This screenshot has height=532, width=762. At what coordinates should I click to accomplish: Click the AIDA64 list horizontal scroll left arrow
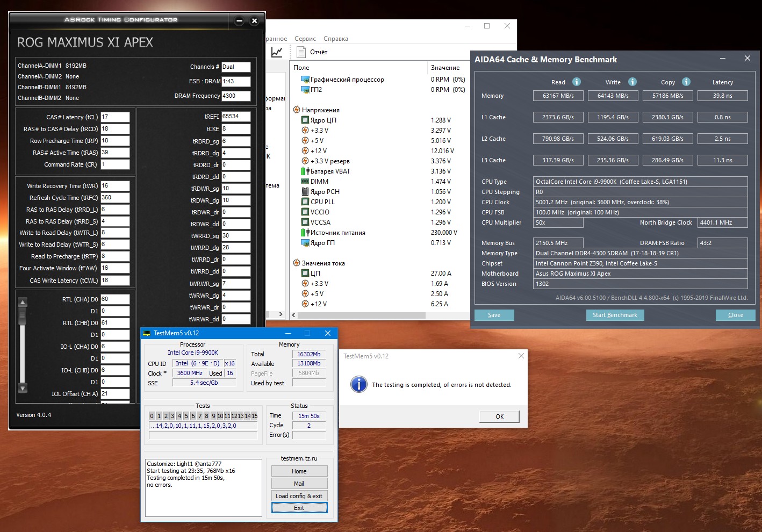(x=293, y=315)
